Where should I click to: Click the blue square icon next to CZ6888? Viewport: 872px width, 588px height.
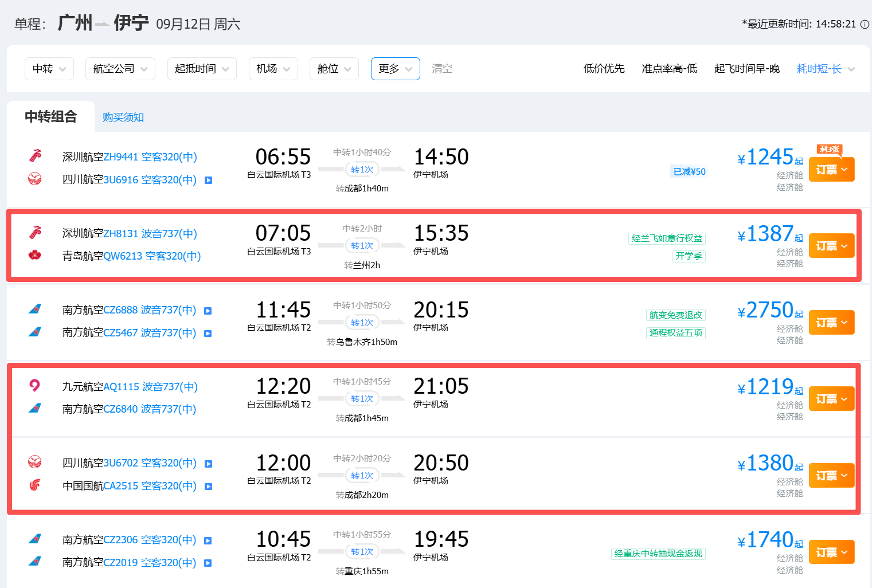pos(208,311)
